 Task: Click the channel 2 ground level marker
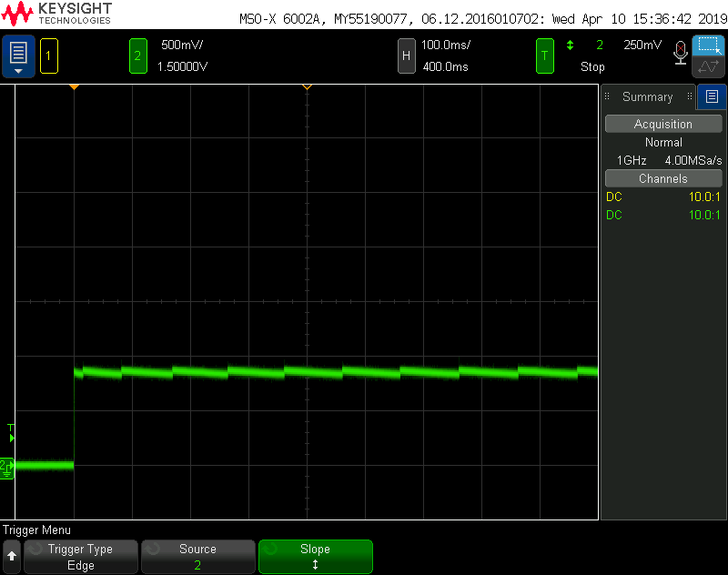pyautogui.click(x=7, y=469)
